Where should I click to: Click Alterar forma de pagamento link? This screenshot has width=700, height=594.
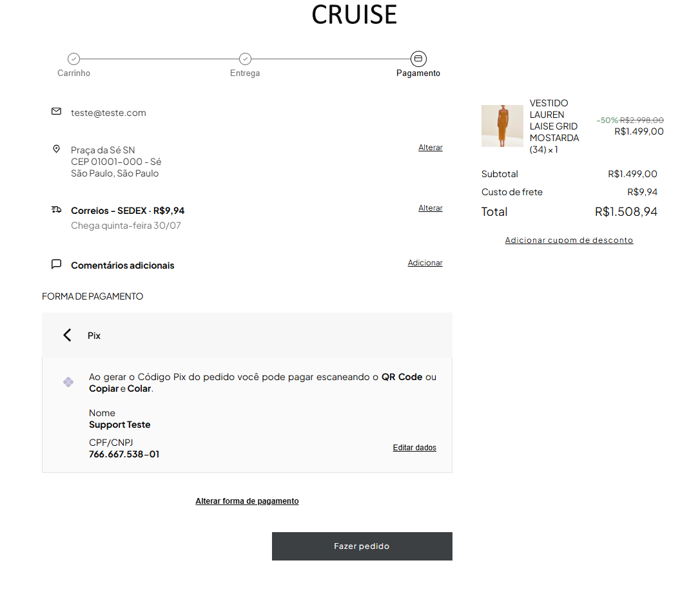click(247, 501)
